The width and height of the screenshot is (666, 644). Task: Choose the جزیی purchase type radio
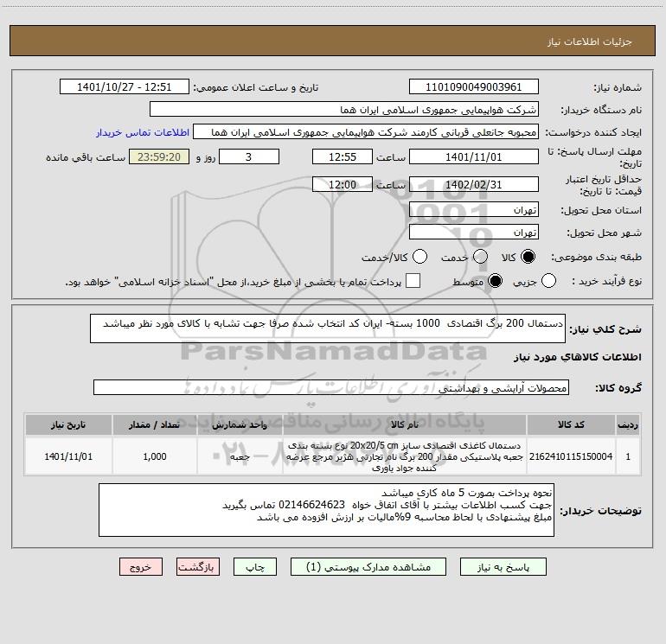click(548, 281)
